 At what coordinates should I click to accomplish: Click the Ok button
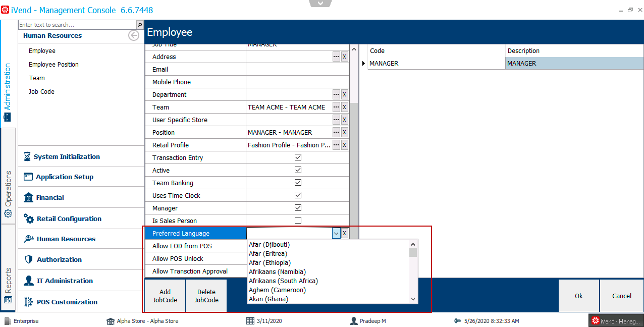[579, 296]
